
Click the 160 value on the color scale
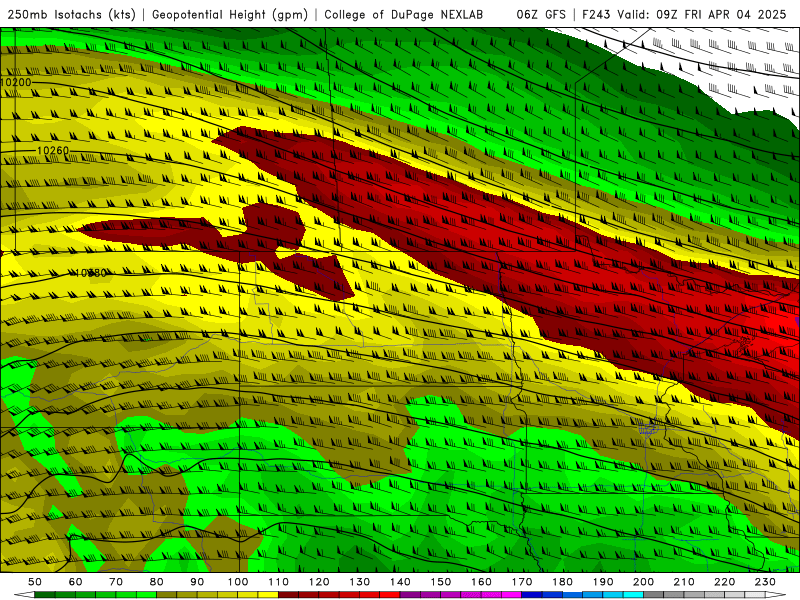(481, 582)
